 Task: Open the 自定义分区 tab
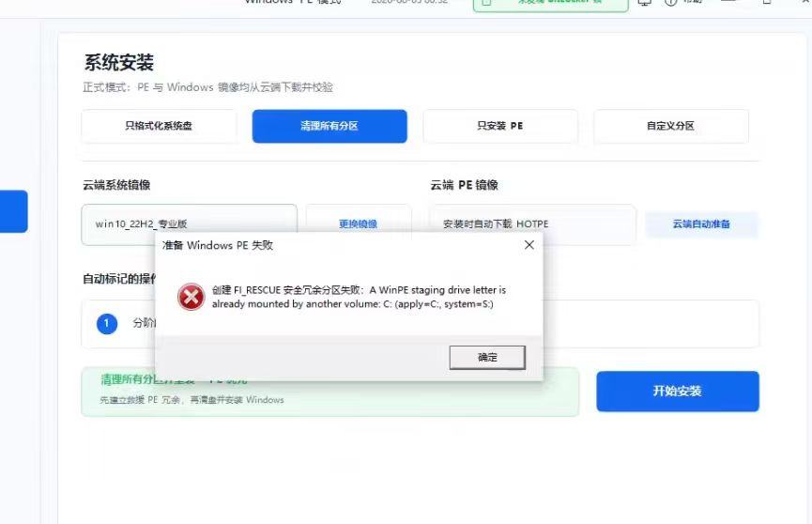[670, 126]
